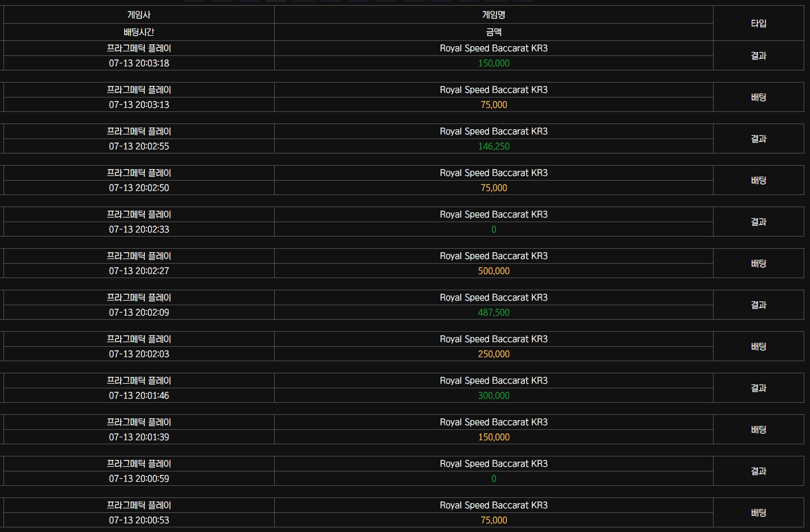Screen dimensions: 810x532
Task: Click 배팅 type in the 20:03:13 row
Action: click(x=759, y=98)
